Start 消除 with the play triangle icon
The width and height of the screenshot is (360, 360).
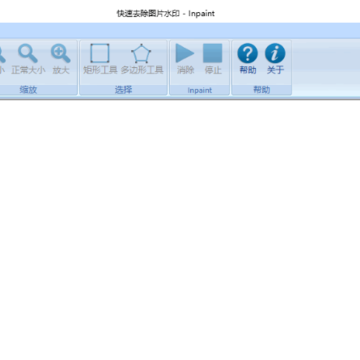(185, 53)
